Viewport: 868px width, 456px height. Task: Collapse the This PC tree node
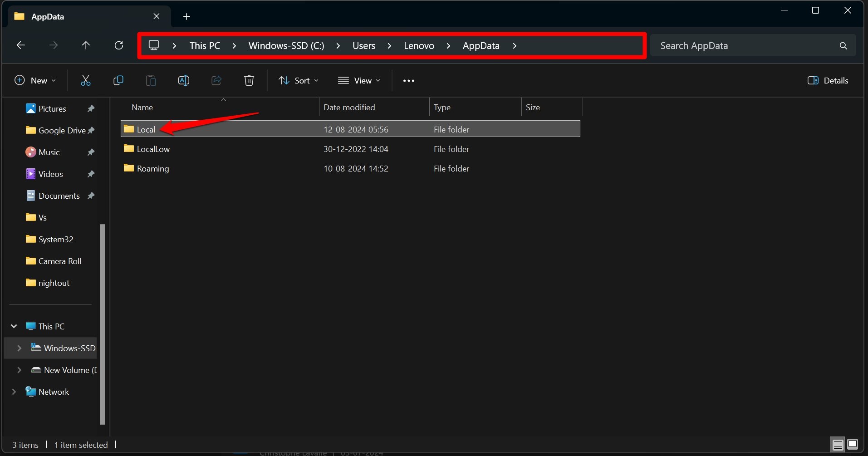click(x=14, y=326)
